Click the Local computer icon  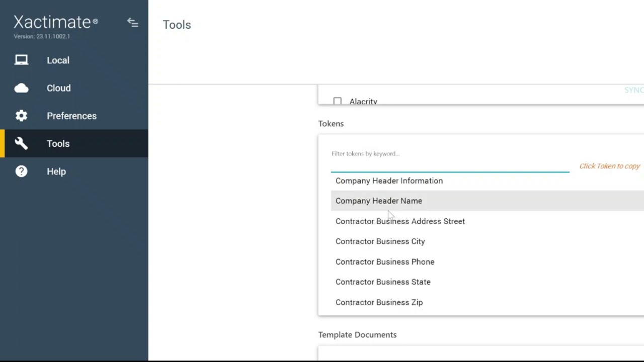[x=21, y=60]
